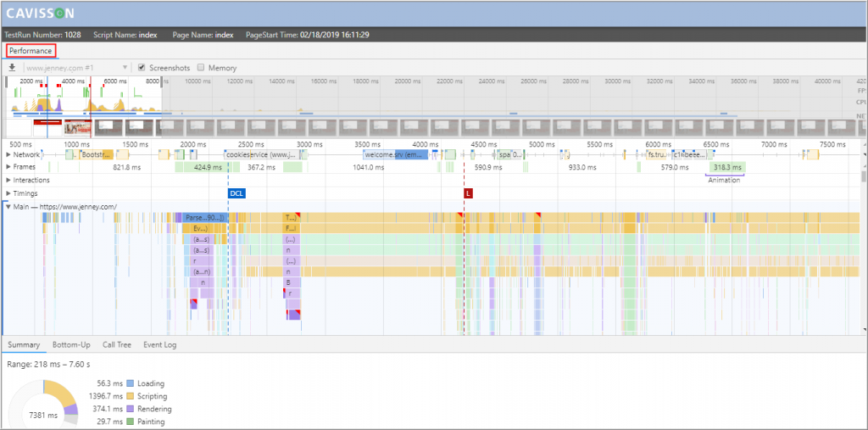
Task: Click the first red screenshot thumbnail in overview
Action: (47, 127)
